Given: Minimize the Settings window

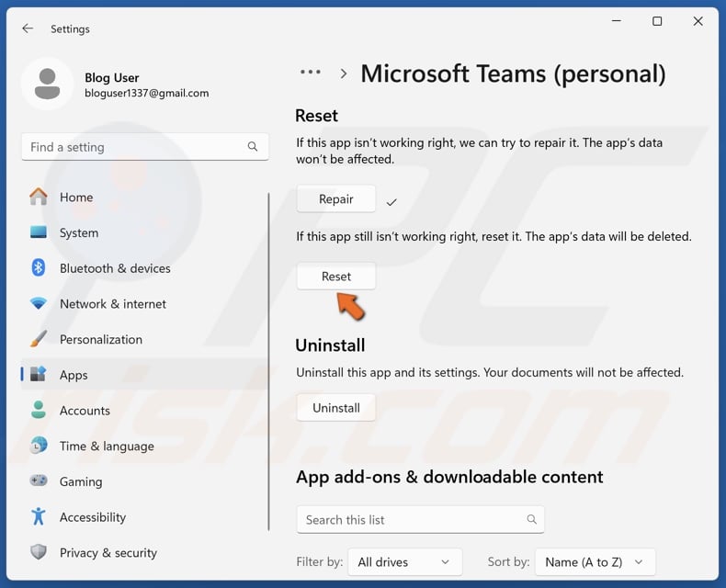Looking at the screenshot, I should coord(617,21).
